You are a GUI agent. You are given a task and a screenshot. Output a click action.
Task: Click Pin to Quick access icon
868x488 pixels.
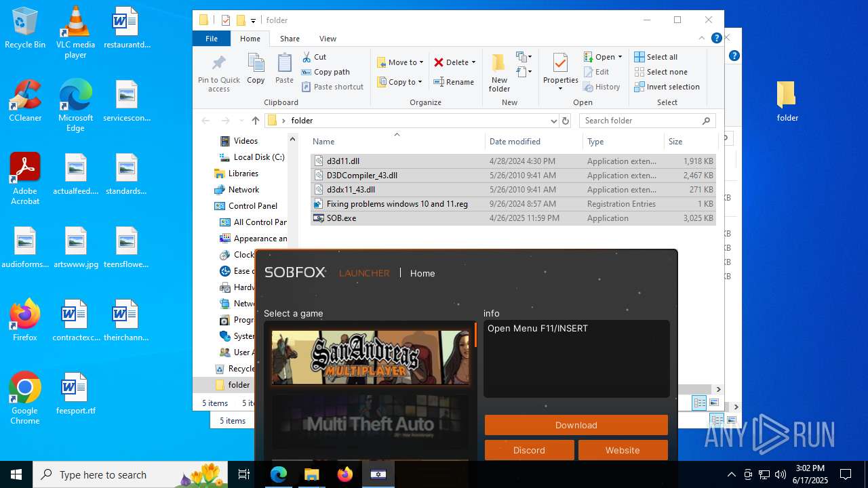(218, 73)
